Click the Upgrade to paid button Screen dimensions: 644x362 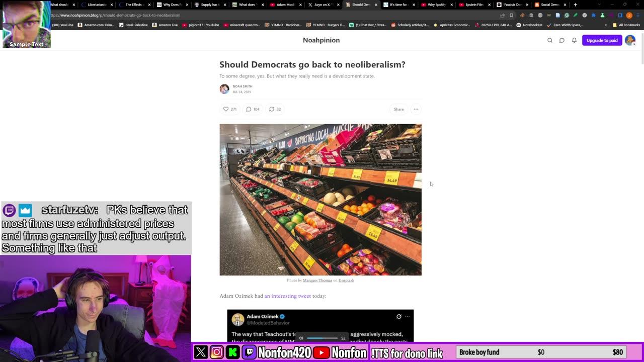(602, 40)
